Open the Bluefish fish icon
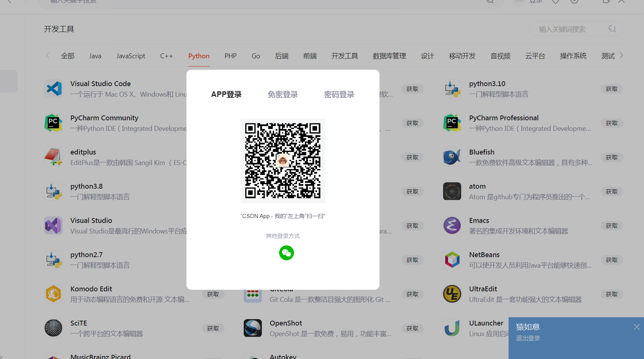Screen dimensions: 644x359 pyautogui.click(x=452, y=157)
